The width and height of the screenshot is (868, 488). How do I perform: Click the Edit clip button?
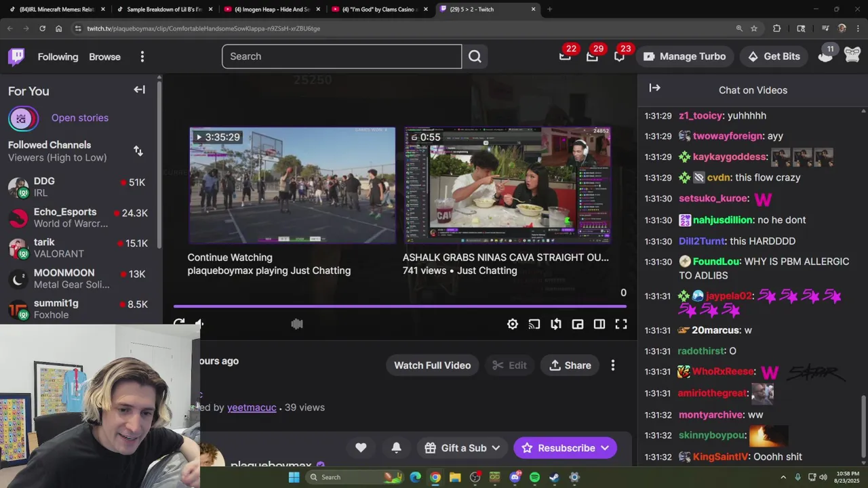point(509,365)
